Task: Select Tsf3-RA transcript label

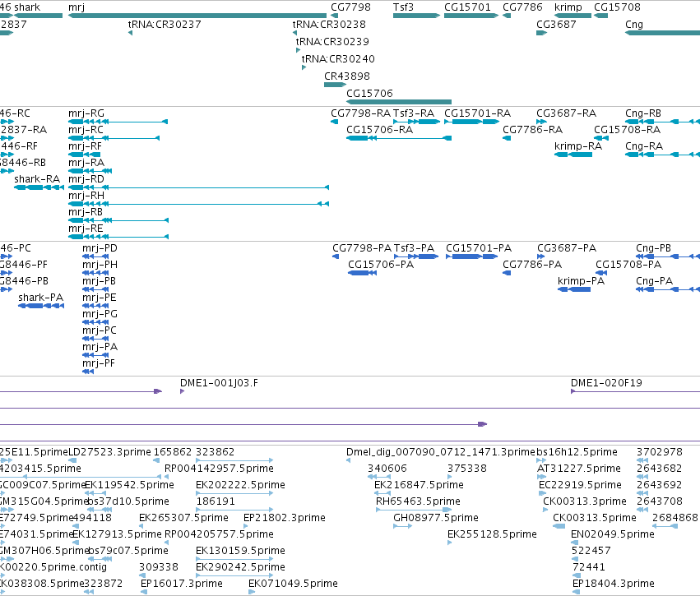Action: (414, 113)
